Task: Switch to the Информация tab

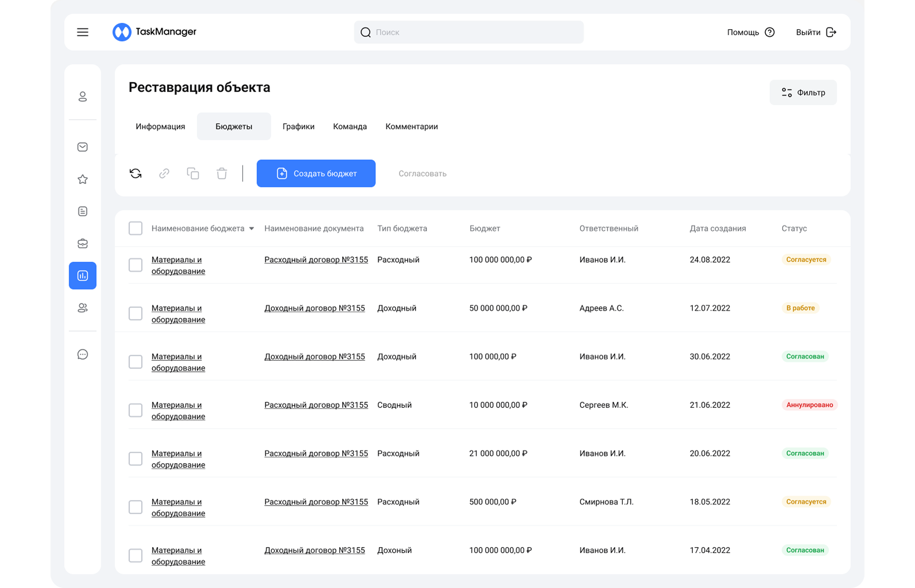Action: [160, 126]
